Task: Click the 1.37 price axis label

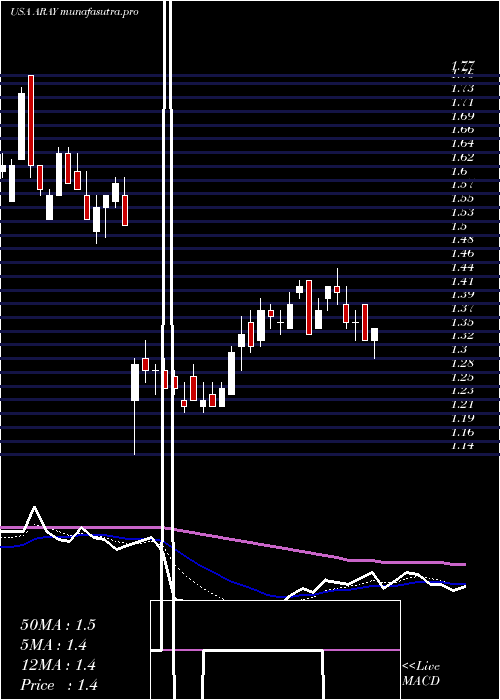Action: pyautogui.click(x=462, y=308)
